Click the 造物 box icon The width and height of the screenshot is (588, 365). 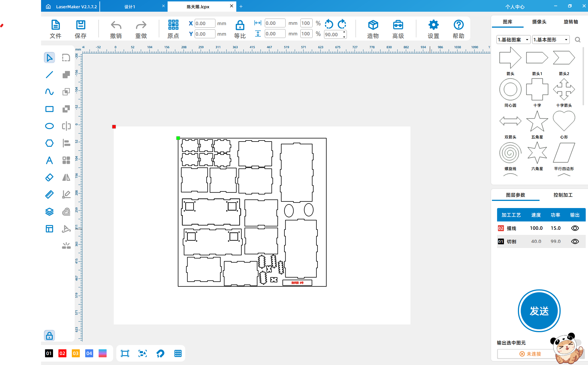tap(373, 25)
